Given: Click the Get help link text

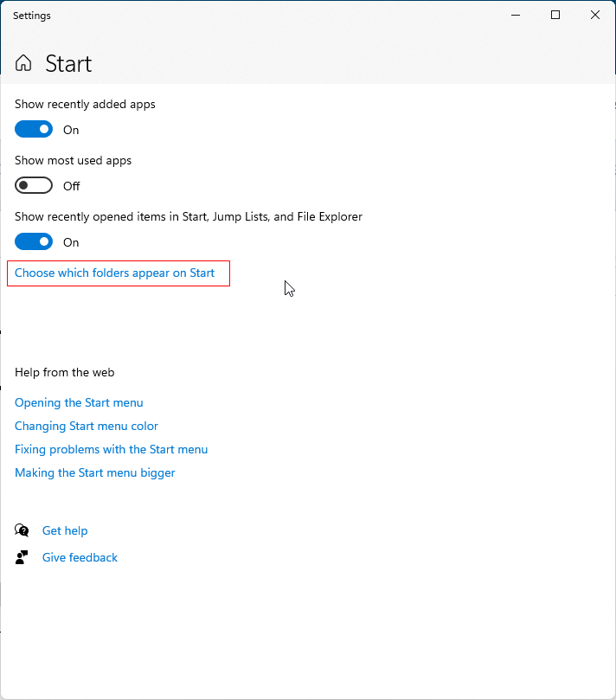Looking at the screenshot, I should coord(65,530).
